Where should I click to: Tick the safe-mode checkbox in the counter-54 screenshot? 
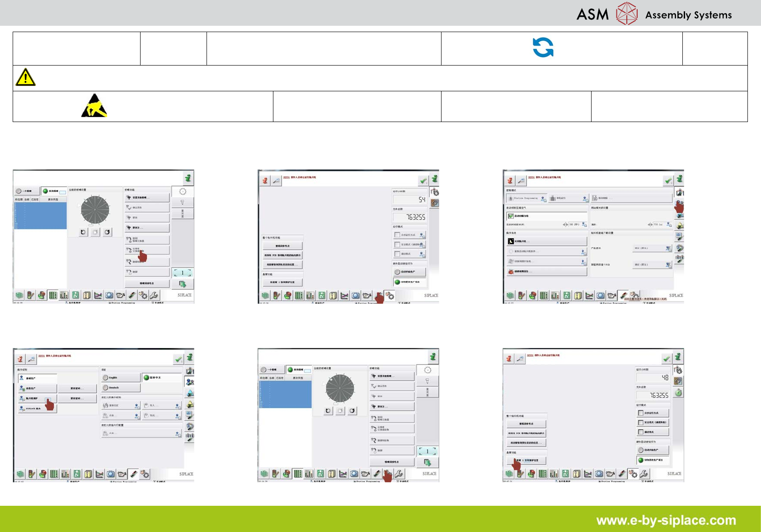coord(397,245)
